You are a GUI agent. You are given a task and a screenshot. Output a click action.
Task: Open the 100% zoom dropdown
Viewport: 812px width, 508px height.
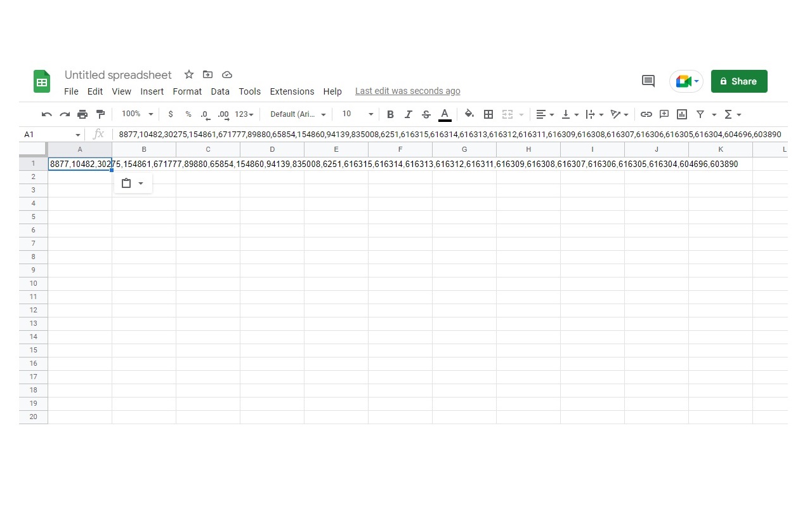[x=138, y=114]
